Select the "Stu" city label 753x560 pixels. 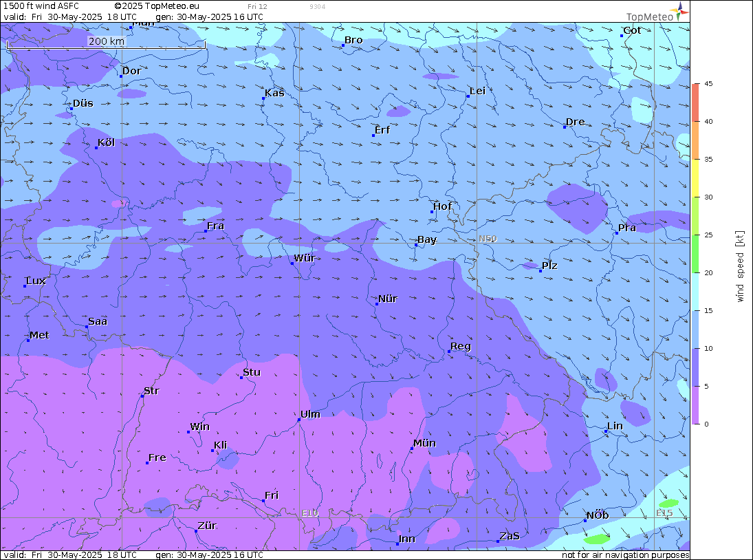point(252,373)
